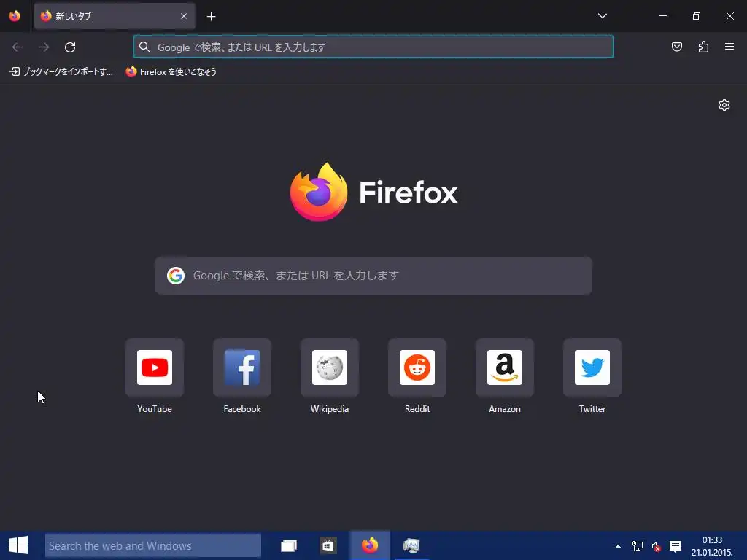
Task: Click Search the web and Windows box
Action: click(x=153, y=545)
